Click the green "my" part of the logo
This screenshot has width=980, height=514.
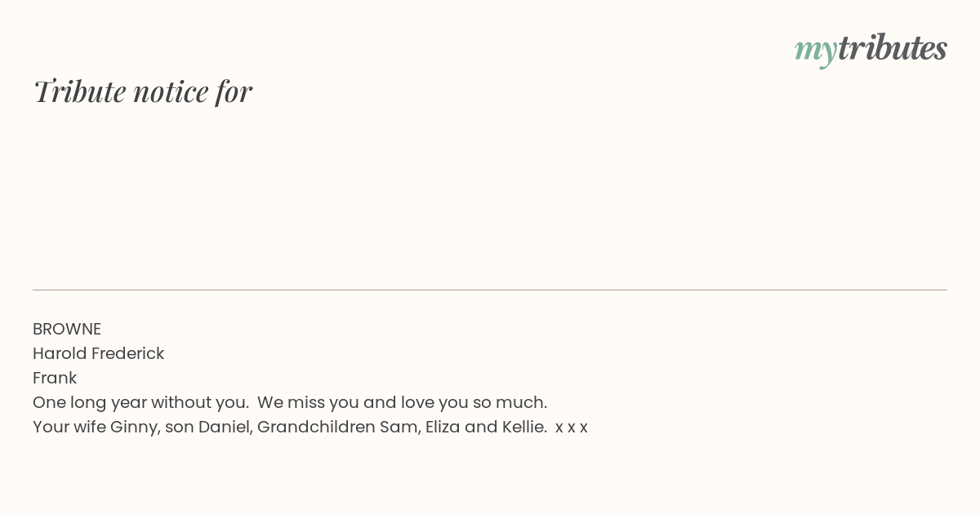[816, 52]
